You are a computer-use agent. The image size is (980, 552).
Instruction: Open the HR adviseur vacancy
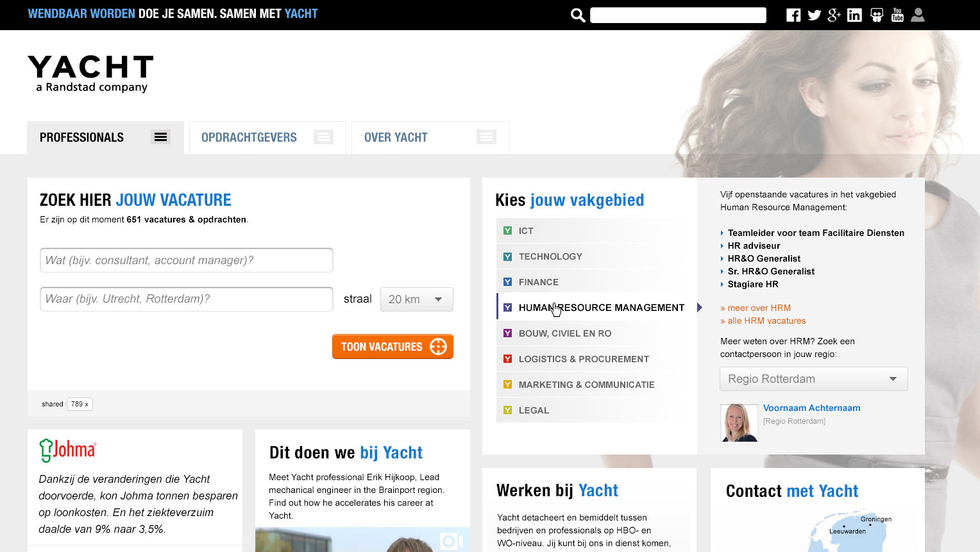pyautogui.click(x=754, y=246)
